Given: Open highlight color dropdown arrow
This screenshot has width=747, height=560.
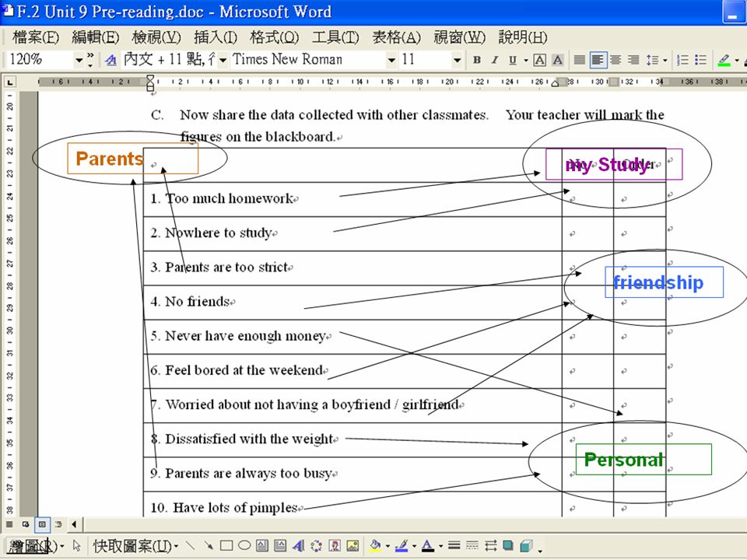Looking at the screenshot, I should tap(737, 61).
